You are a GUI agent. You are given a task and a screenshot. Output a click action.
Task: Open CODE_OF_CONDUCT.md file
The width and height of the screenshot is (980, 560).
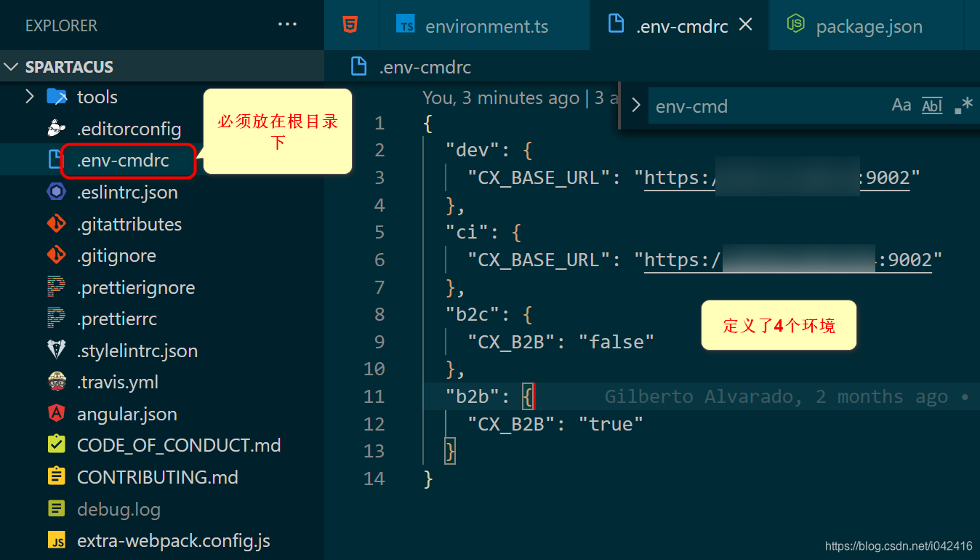(x=179, y=446)
